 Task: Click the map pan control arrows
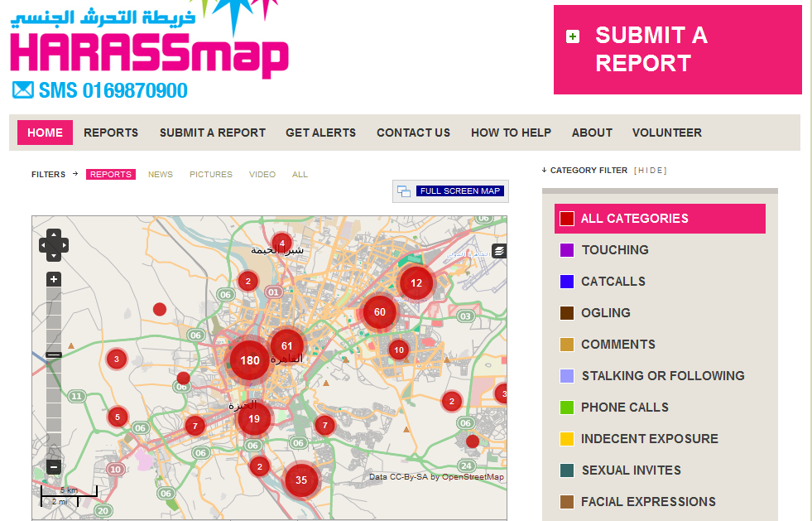point(54,244)
